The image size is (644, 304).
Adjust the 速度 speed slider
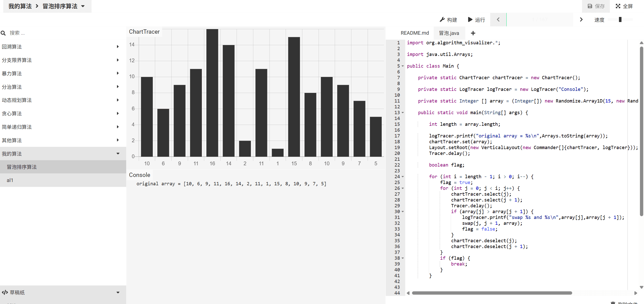pyautogui.click(x=620, y=19)
